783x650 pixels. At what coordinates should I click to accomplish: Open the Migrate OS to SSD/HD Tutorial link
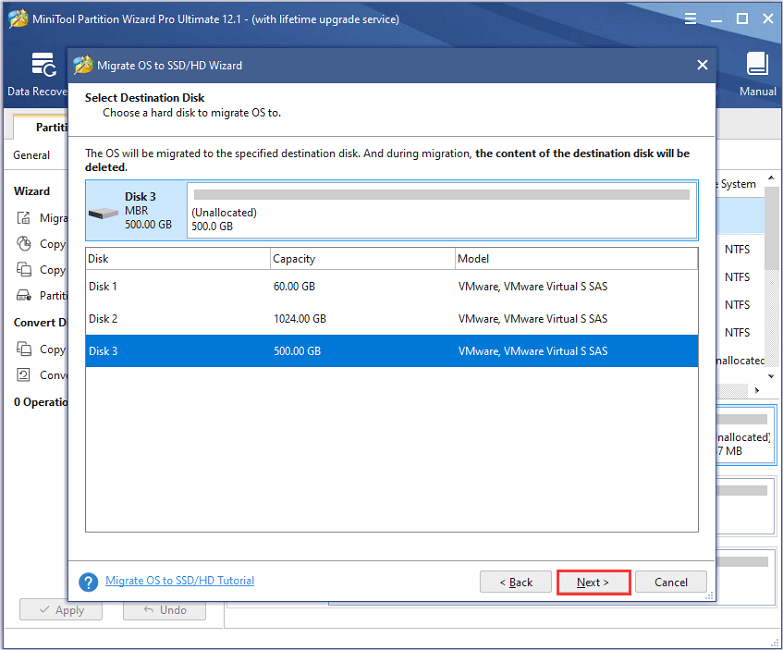click(180, 581)
